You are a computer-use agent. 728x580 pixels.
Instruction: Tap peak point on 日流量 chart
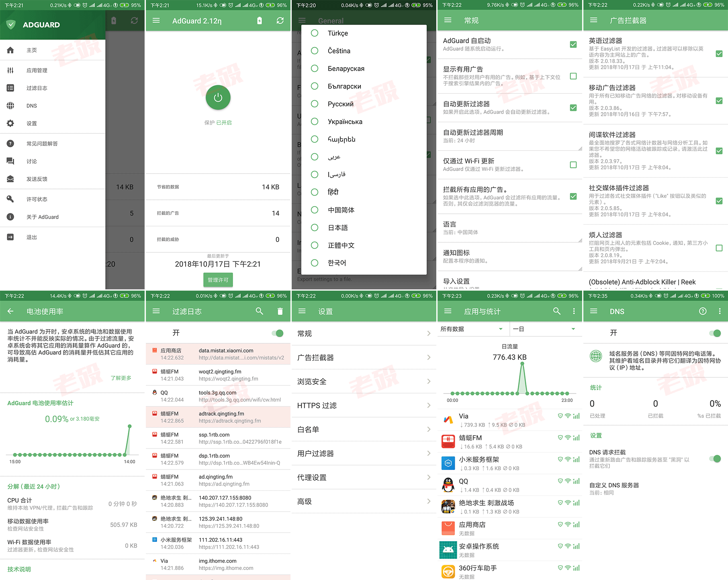click(522, 363)
